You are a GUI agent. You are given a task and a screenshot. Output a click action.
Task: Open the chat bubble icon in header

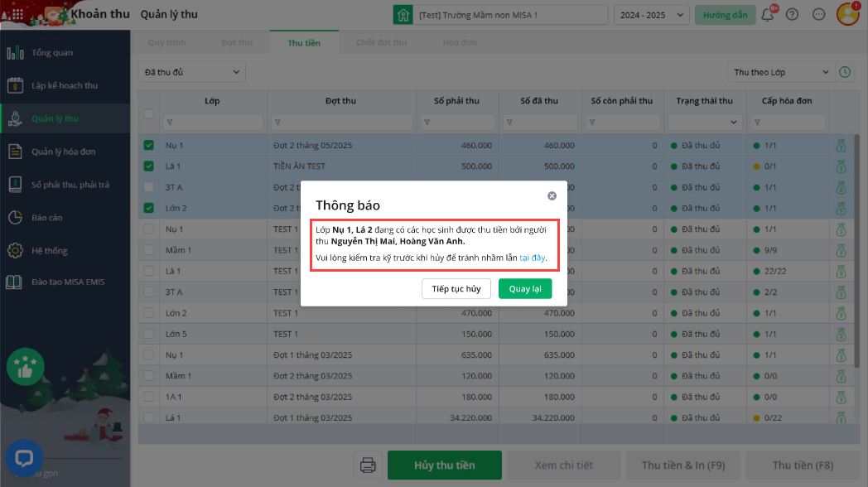[819, 15]
